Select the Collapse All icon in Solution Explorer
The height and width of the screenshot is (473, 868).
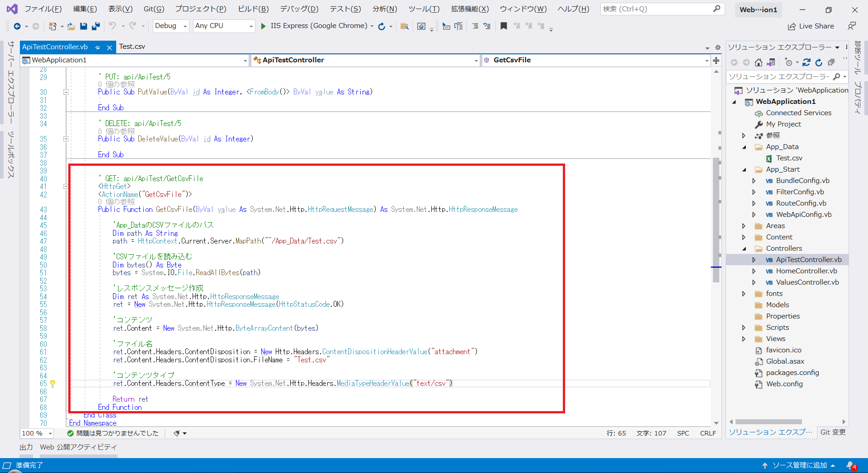832,62
